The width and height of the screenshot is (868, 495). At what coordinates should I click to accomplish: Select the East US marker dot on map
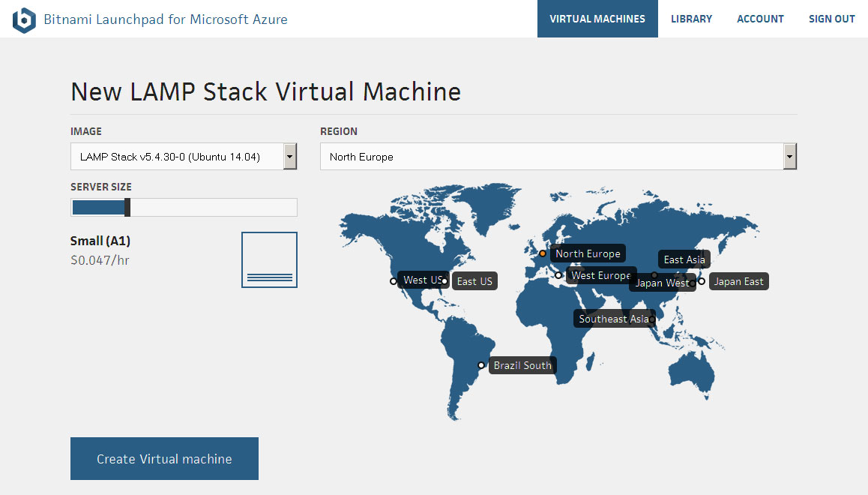point(444,281)
